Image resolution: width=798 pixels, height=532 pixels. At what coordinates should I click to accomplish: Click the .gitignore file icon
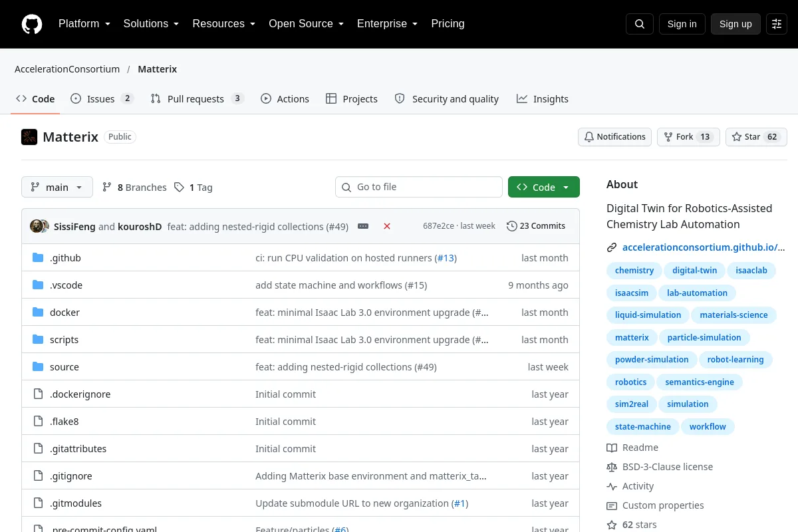pos(38,476)
